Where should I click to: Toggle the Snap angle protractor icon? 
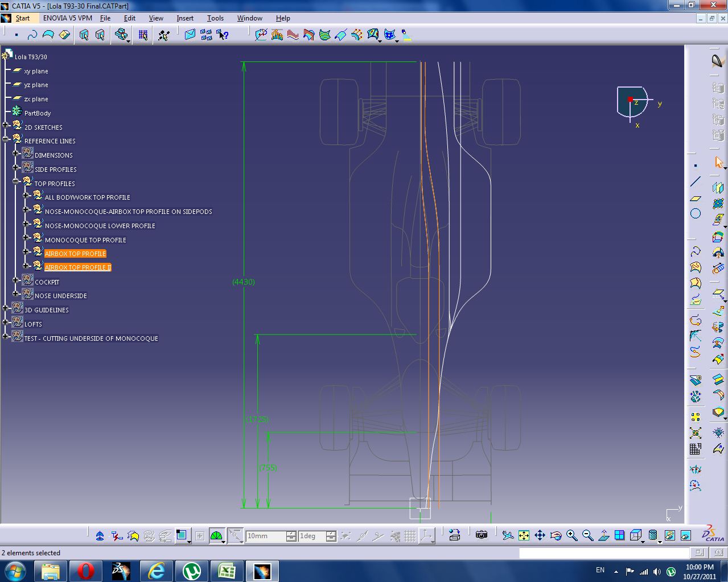tap(217, 536)
